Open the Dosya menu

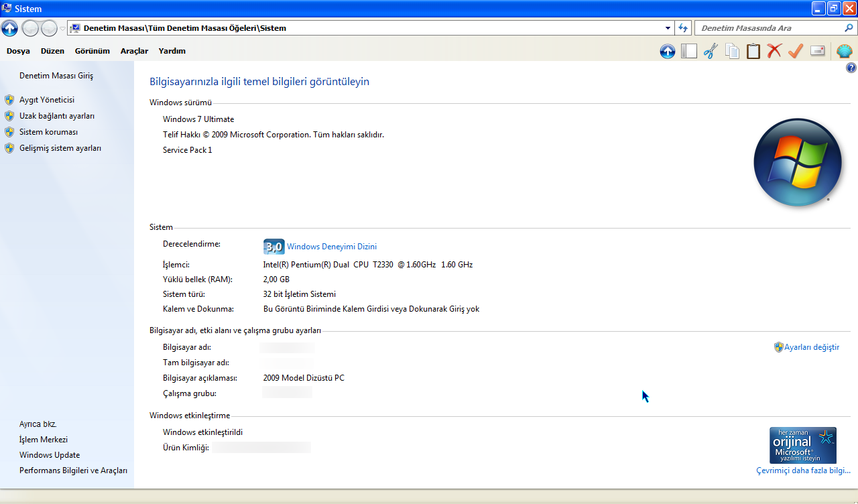[18, 51]
